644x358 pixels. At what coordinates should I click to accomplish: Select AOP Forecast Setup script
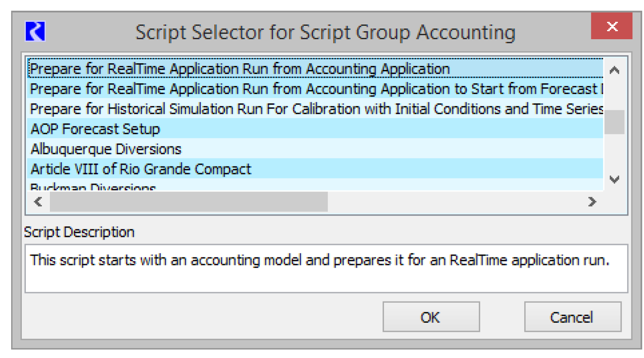click(95, 129)
